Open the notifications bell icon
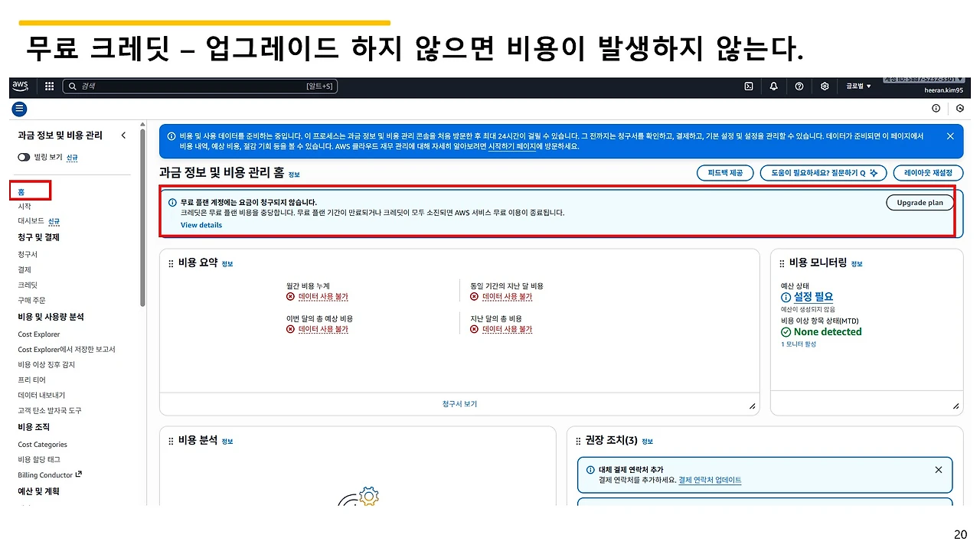Viewport: 980px width, 551px height. pos(773,86)
